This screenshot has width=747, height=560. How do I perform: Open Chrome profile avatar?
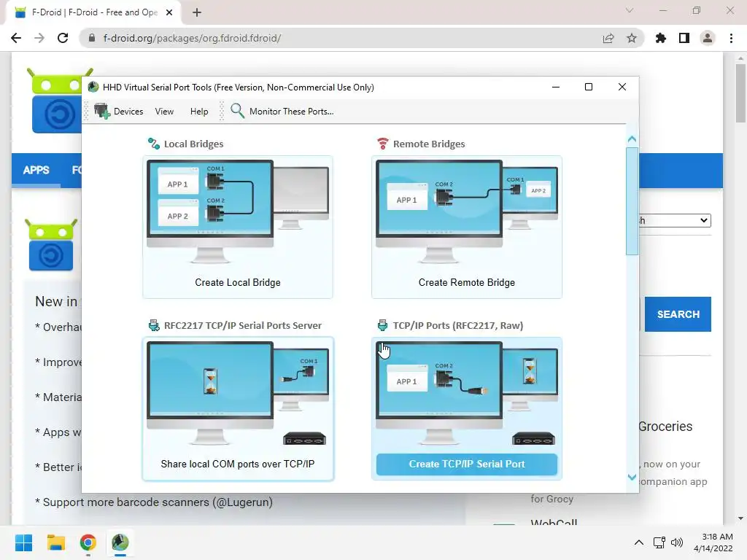pyautogui.click(x=708, y=38)
